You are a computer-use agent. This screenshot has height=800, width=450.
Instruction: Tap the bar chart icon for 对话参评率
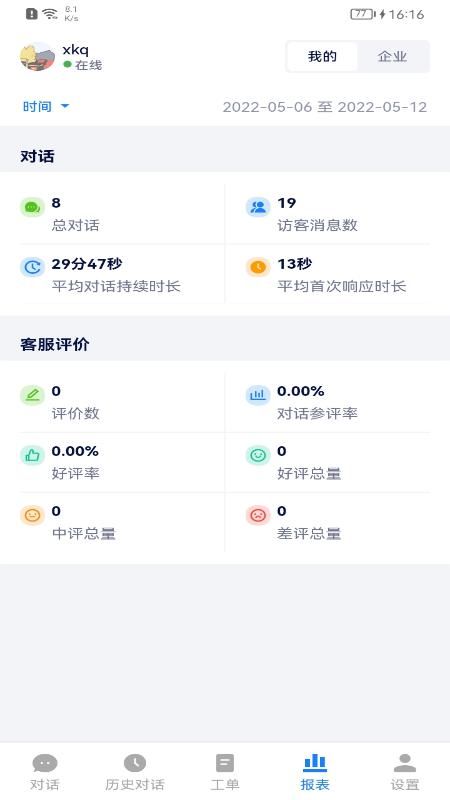pos(258,395)
